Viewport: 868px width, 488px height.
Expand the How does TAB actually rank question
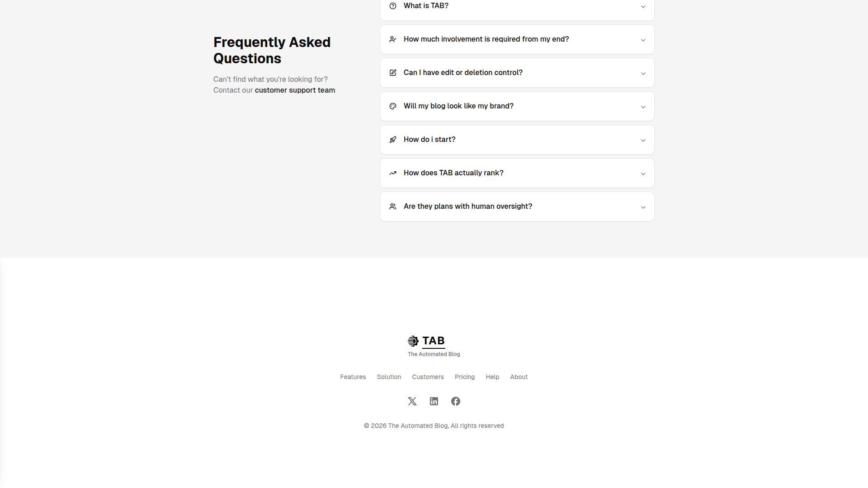coord(453,173)
